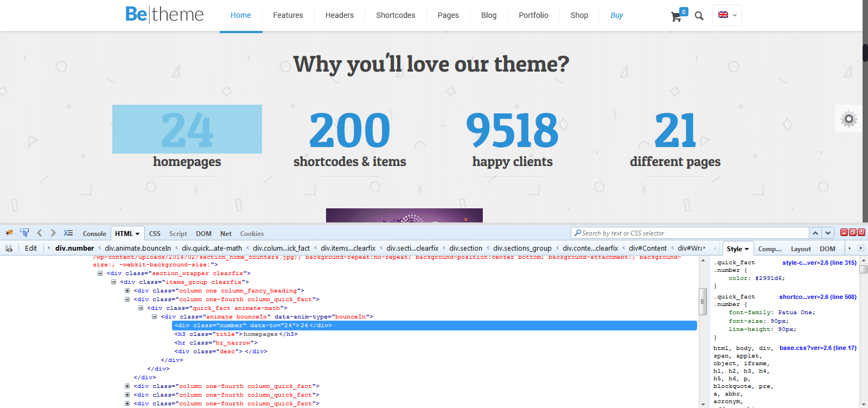Screen dimensions: 868x408
Task: Select the h3 title homepages node
Action: [x=236, y=334]
